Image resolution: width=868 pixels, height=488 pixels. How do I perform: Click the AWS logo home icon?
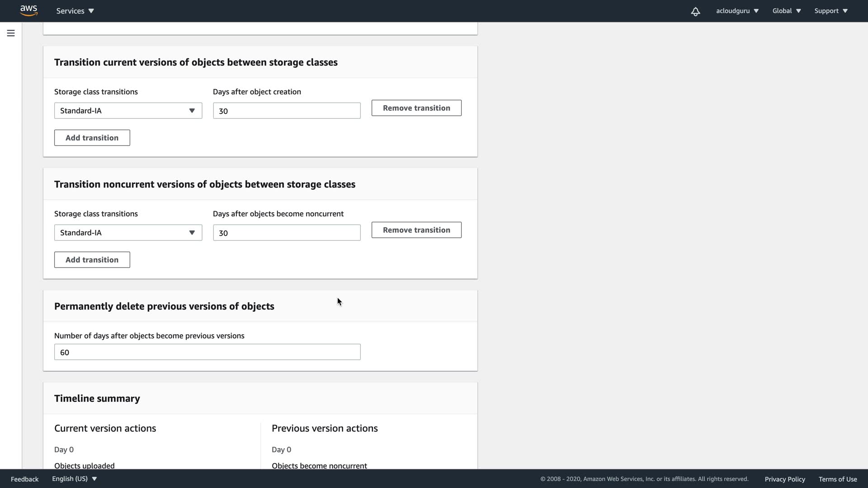coord(28,11)
